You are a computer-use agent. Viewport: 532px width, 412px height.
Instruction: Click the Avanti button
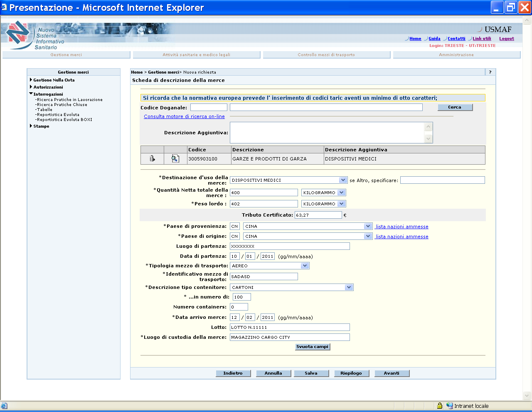(392, 373)
